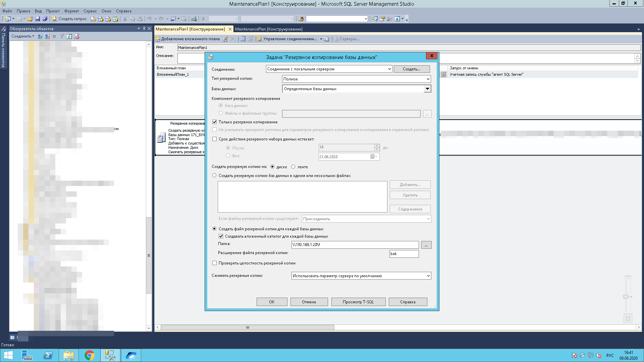Open the Registered Servers window icon
The height and width of the screenshot is (362, 644).
coord(375,19)
